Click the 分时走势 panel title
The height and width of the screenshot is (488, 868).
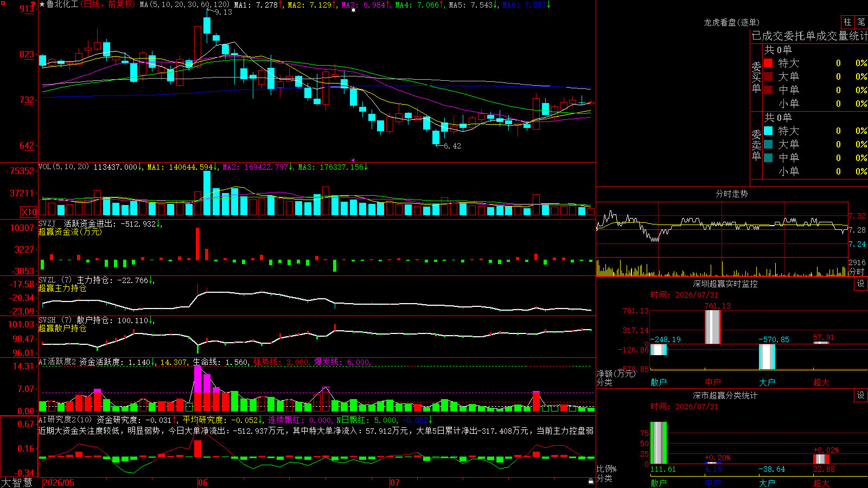(x=731, y=194)
